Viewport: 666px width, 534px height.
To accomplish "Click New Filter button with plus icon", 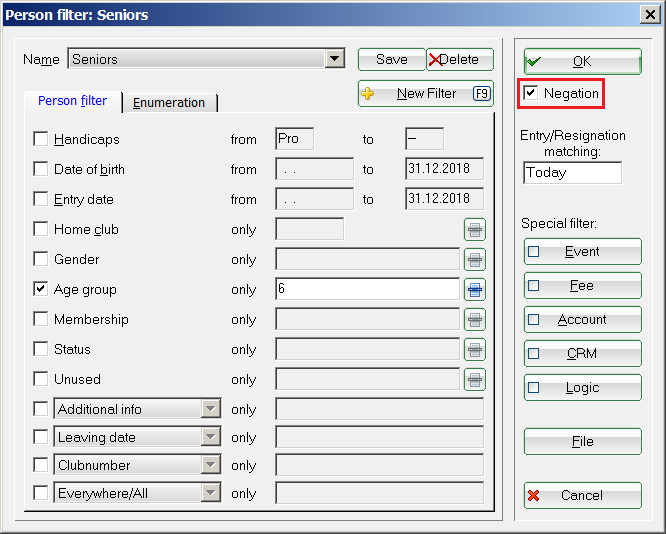I will (425, 94).
